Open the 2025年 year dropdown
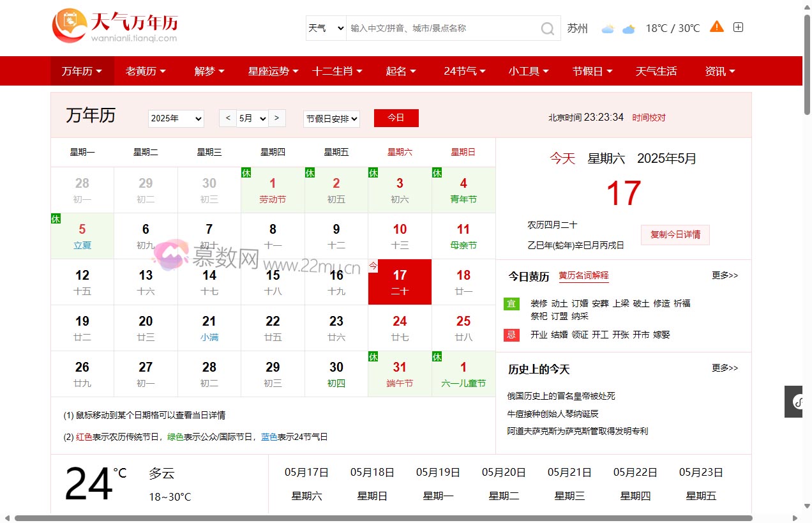This screenshot has height=523, width=812. point(176,119)
